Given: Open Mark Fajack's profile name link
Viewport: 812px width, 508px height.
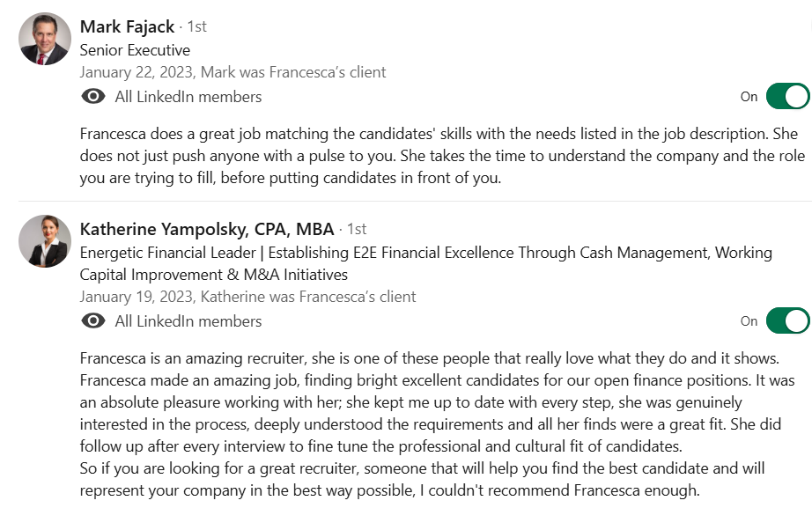Looking at the screenshot, I should point(127,26).
